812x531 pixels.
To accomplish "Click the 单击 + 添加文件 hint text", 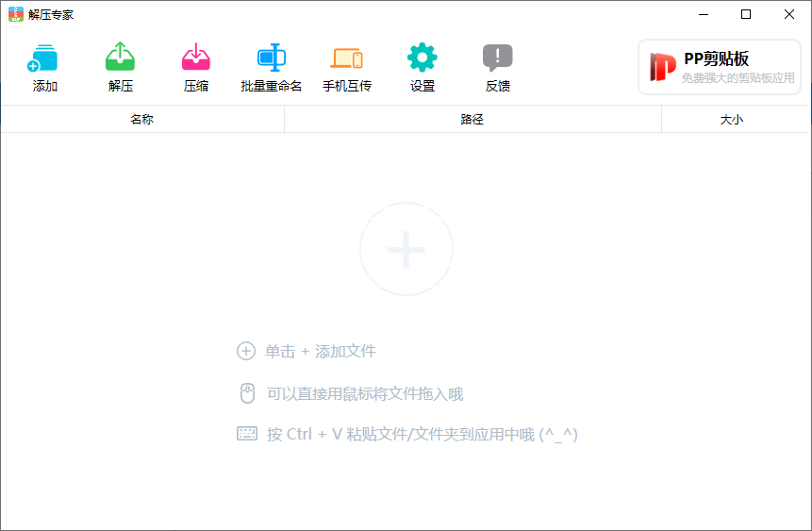I will point(320,351).
